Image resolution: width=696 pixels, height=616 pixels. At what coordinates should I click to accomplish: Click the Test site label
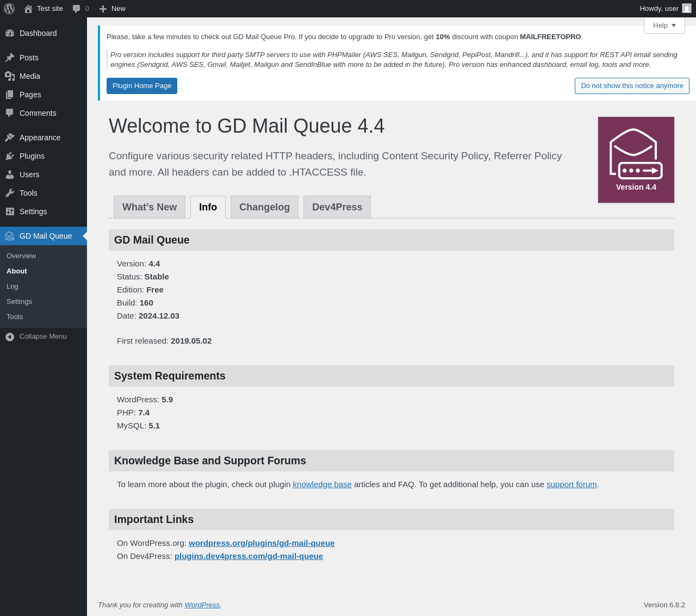pyautogui.click(x=50, y=9)
